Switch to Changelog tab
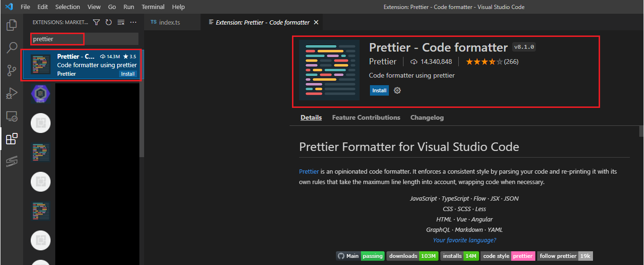The image size is (644, 265). pos(427,117)
